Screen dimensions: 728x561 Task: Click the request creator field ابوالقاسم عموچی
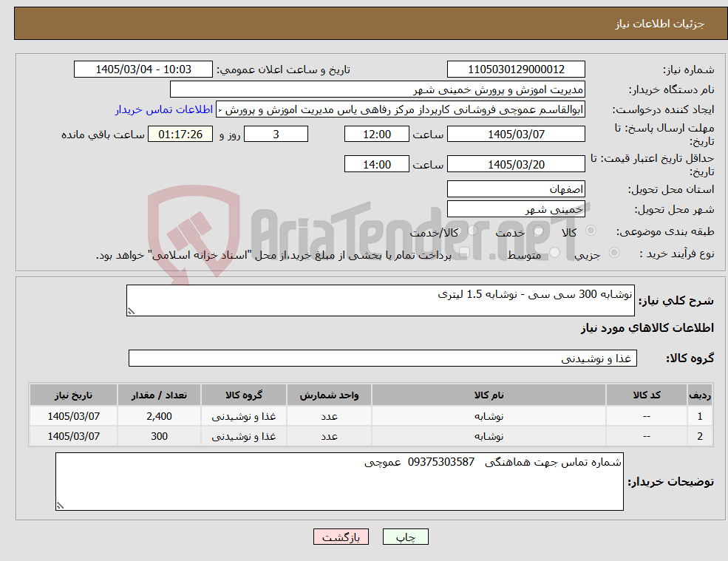point(400,109)
